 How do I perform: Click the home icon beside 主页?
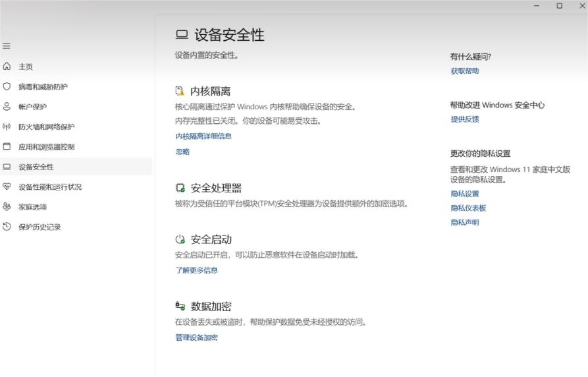(7, 67)
